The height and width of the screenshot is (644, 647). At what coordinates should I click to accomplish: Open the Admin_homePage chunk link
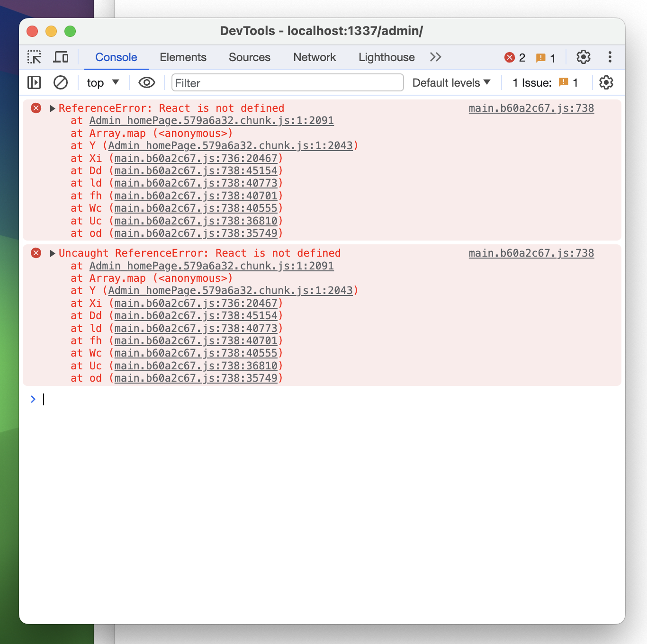(211, 120)
